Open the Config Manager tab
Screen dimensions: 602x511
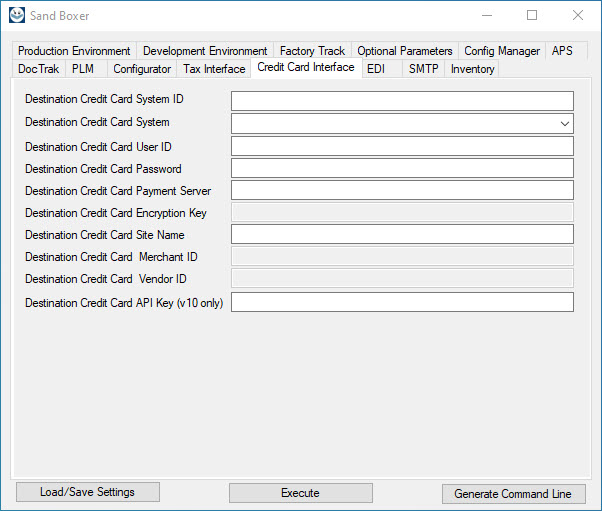pos(502,51)
